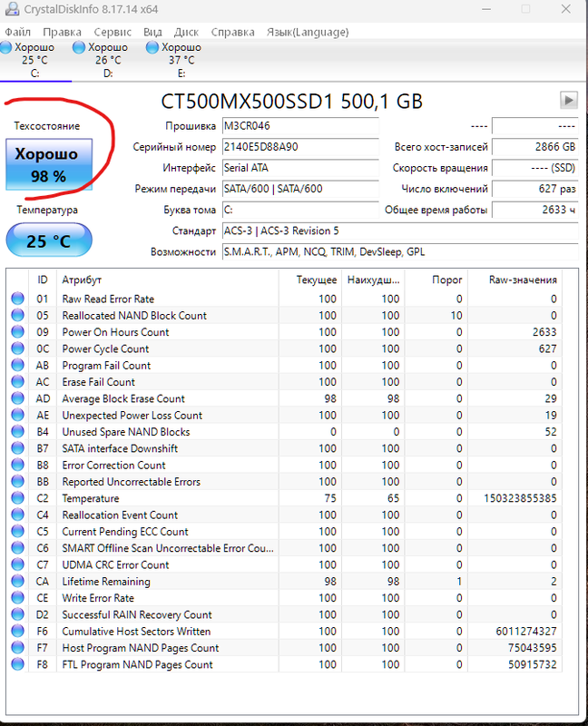Open the Диск menu

point(186,32)
